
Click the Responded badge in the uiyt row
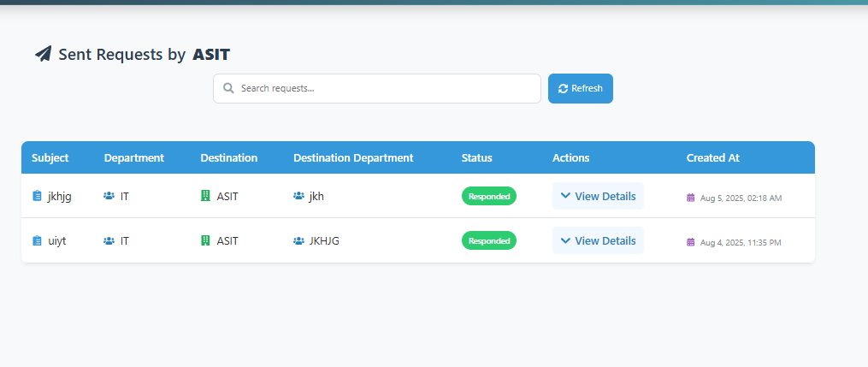click(489, 240)
